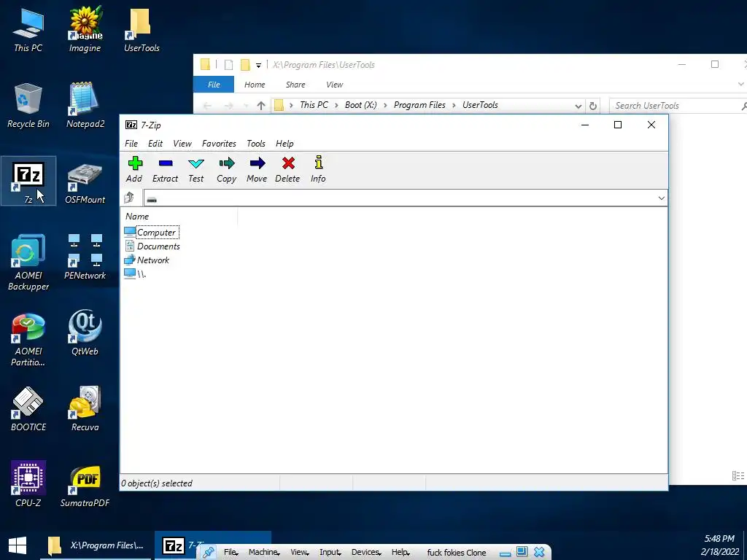Select the This PC desktop icon
Screen dimensions: 747x560
point(28,29)
